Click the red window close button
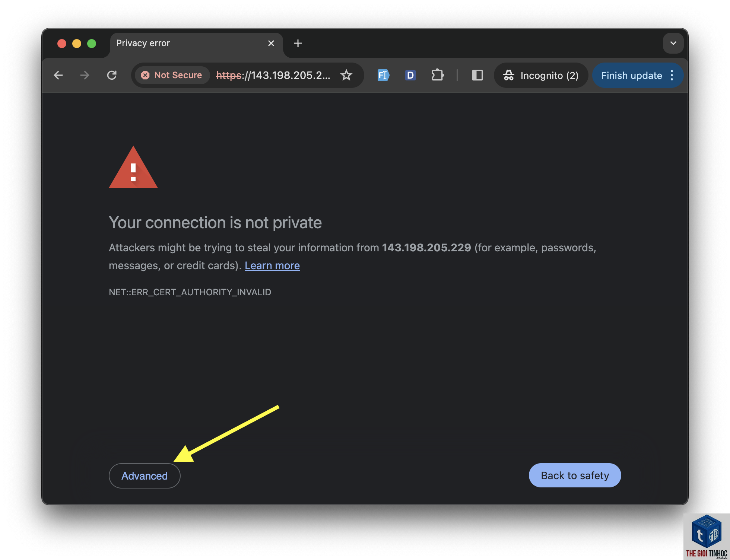Screen dimensions: 730x560 (x=62, y=44)
